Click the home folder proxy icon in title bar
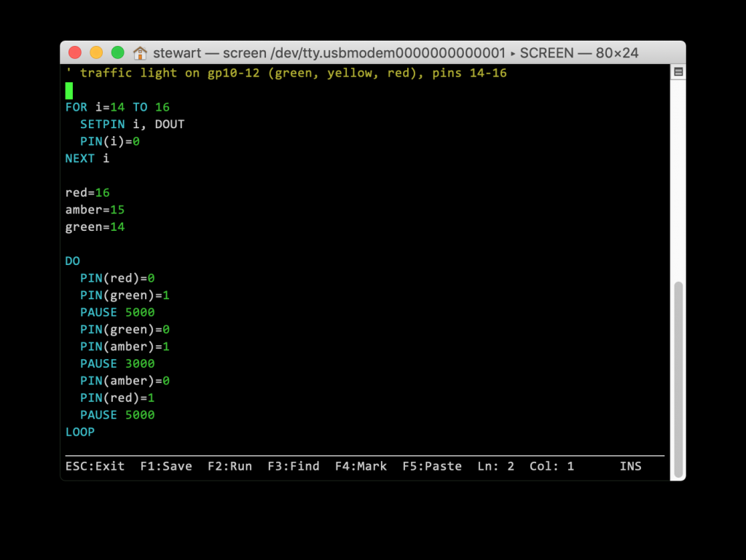Screen dimensions: 746x560 tap(141, 53)
